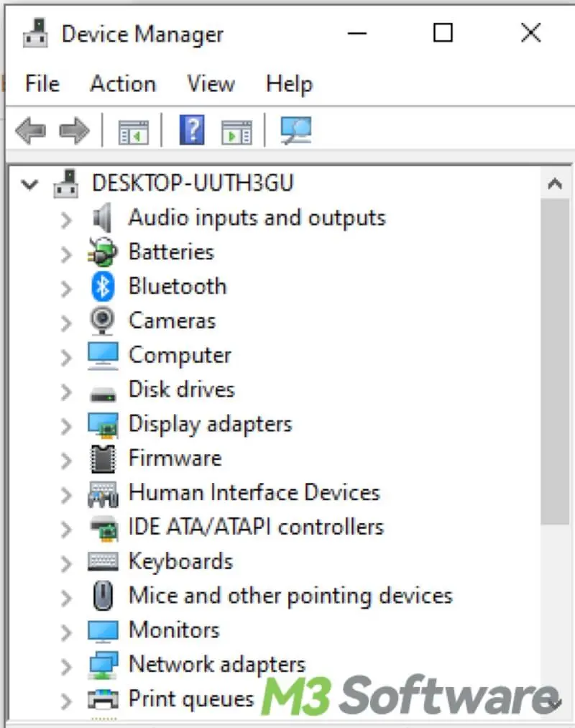Click the Keyboards category icon
Screen dimensions: 575x728
coord(103,561)
